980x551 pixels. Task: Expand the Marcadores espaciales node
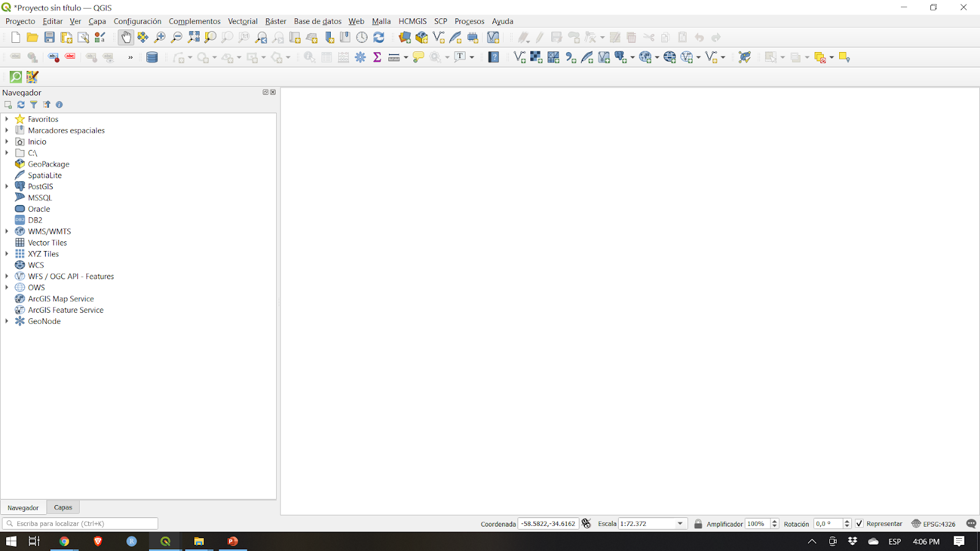click(7, 130)
